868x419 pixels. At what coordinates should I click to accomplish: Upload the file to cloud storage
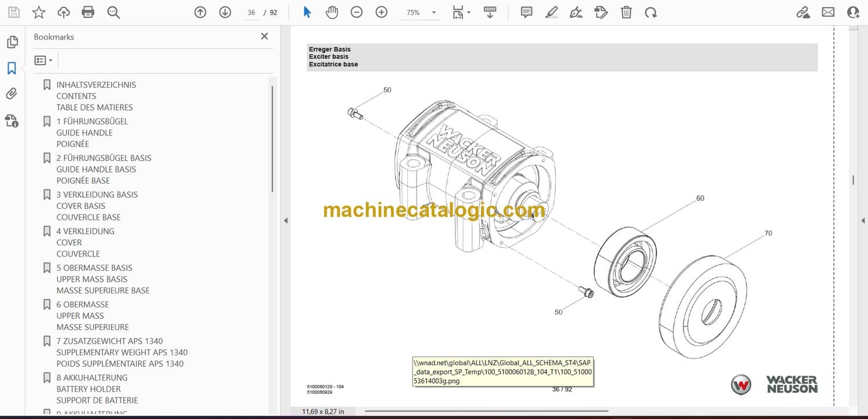coord(64,12)
